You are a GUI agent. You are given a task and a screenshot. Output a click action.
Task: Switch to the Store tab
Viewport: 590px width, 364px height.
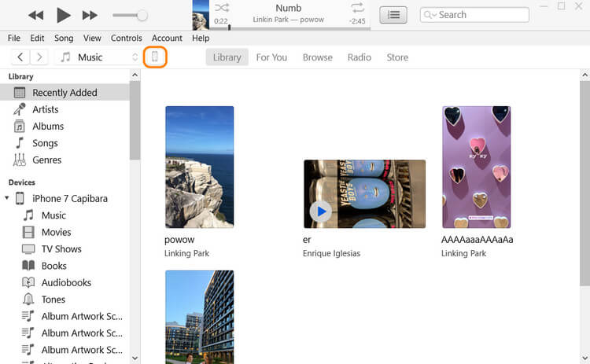coord(397,57)
